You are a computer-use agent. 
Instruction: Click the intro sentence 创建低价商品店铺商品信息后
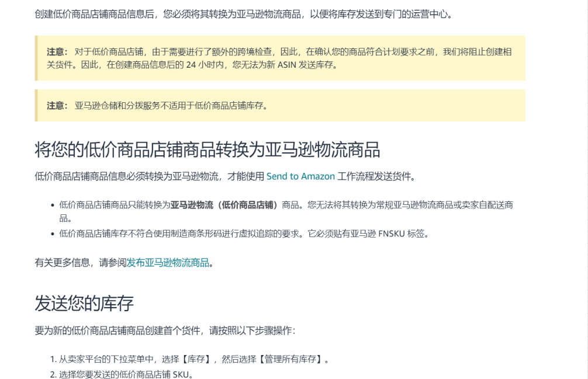(x=244, y=15)
